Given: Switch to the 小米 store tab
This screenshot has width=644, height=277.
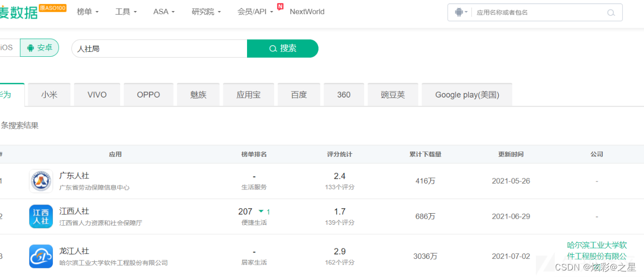Looking at the screenshot, I should tap(49, 95).
